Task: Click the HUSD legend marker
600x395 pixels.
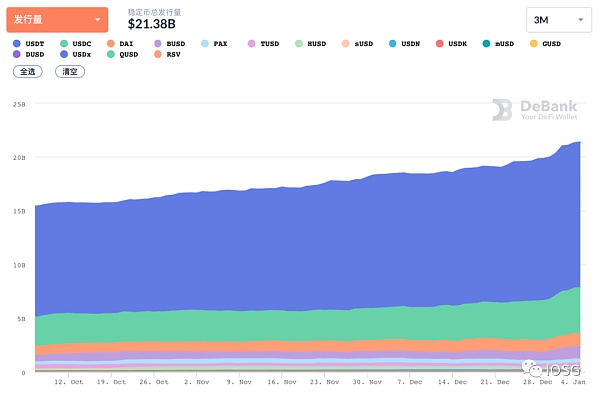Action: 299,44
